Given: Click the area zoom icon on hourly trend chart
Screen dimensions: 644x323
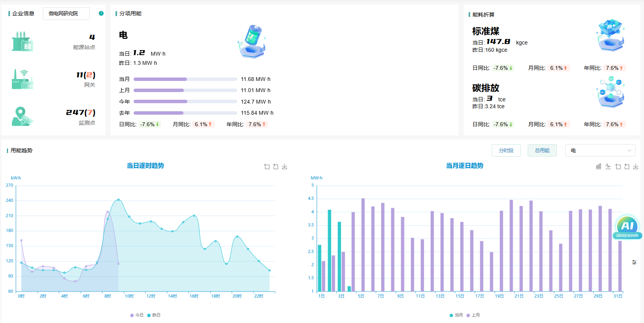Looking at the screenshot, I should coord(267,166).
